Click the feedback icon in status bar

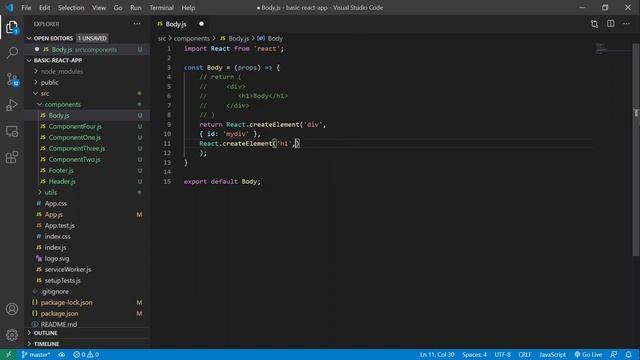click(x=613, y=354)
